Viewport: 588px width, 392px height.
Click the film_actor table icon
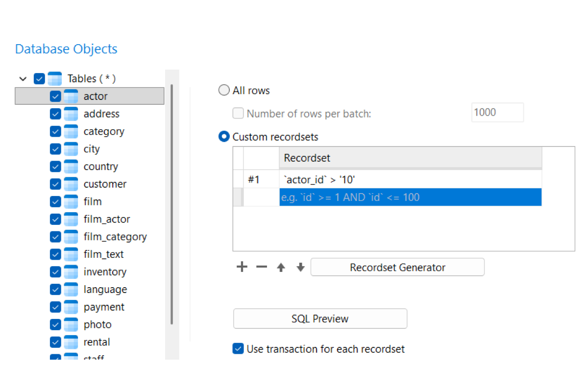(x=71, y=219)
